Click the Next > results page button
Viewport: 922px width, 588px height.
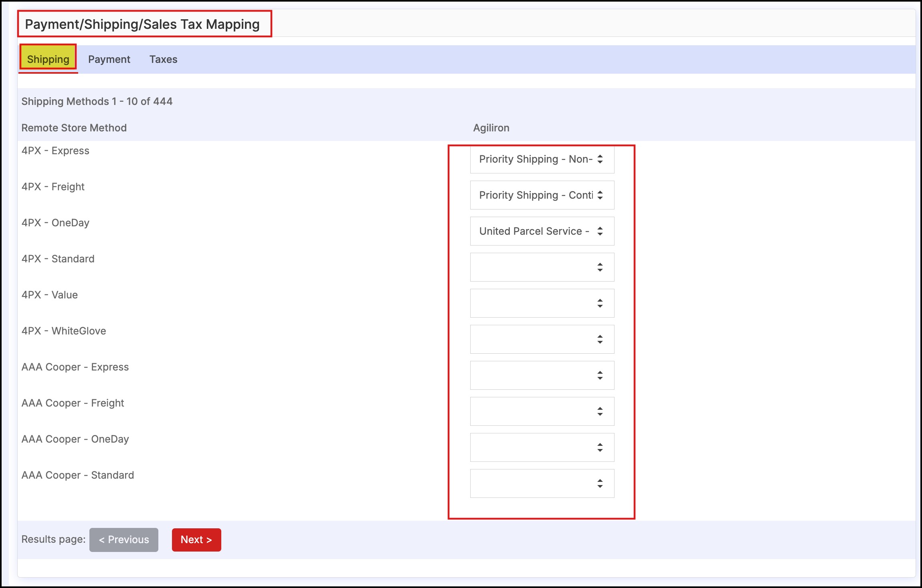(196, 540)
